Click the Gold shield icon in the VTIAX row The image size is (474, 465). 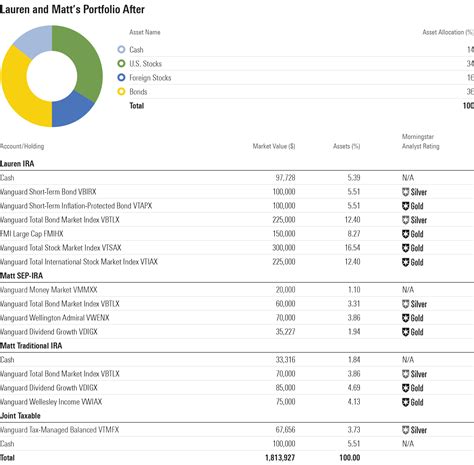pyautogui.click(x=405, y=262)
